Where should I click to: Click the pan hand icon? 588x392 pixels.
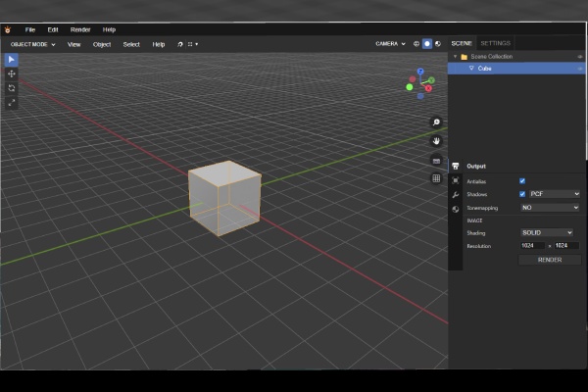pos(436,141)
